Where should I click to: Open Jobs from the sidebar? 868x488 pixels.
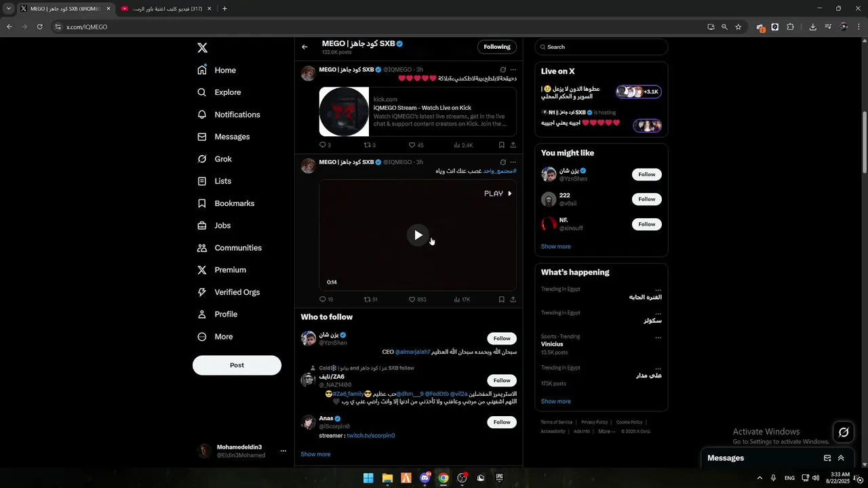coord(214,226)
